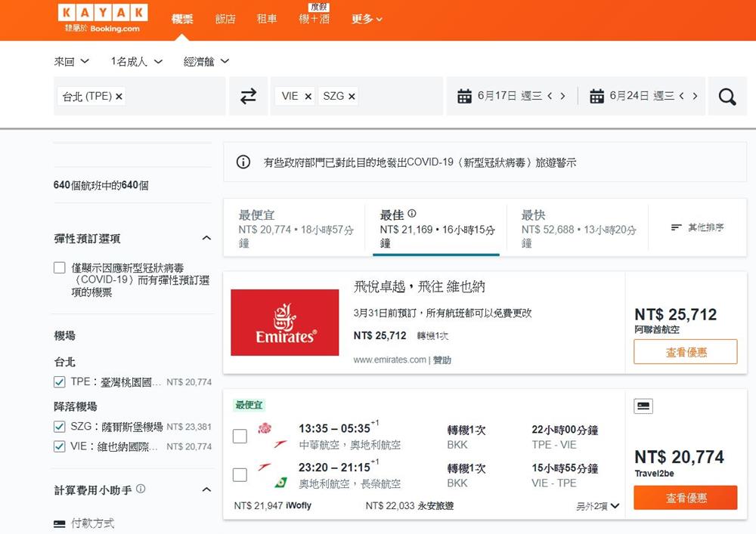The height and width of the screenshot is (534, 756).
Task: Remove 台北 (TPE) origin chip
Action: (119, 97)
